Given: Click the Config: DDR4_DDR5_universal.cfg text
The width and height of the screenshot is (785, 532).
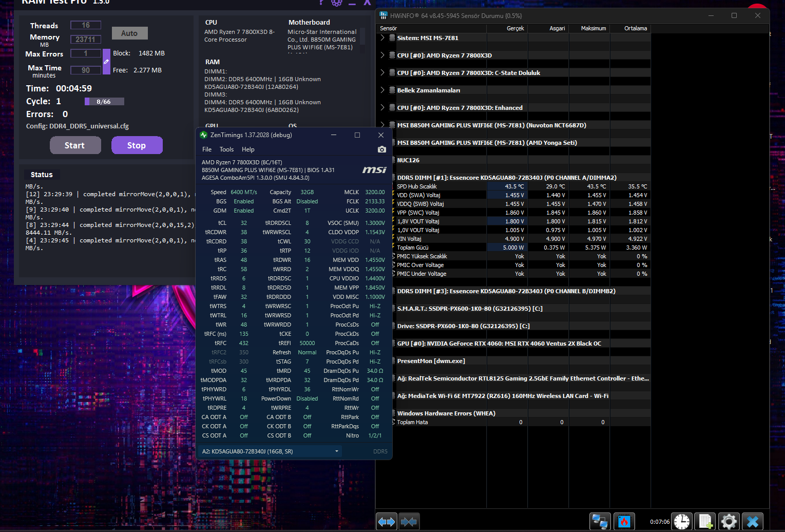Looking at the screenshot, I should [x=78, y=126].
